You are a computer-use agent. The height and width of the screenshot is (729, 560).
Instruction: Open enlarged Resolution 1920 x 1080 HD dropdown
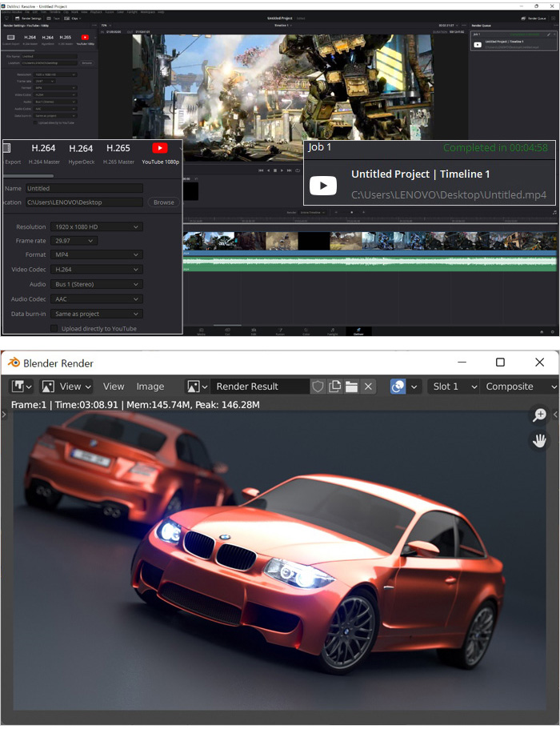coord(97,227)
